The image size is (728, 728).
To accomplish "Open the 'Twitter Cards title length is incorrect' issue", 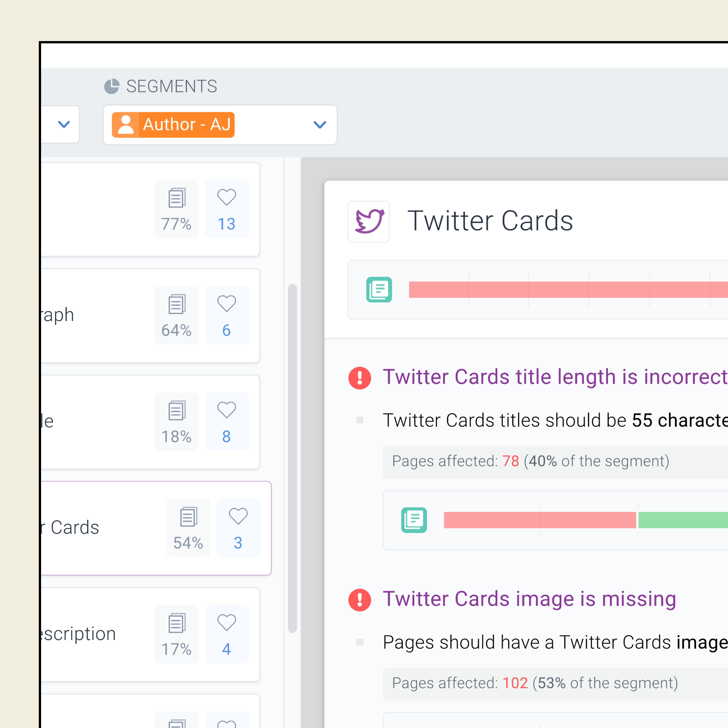I will click(x=554, y=377).
